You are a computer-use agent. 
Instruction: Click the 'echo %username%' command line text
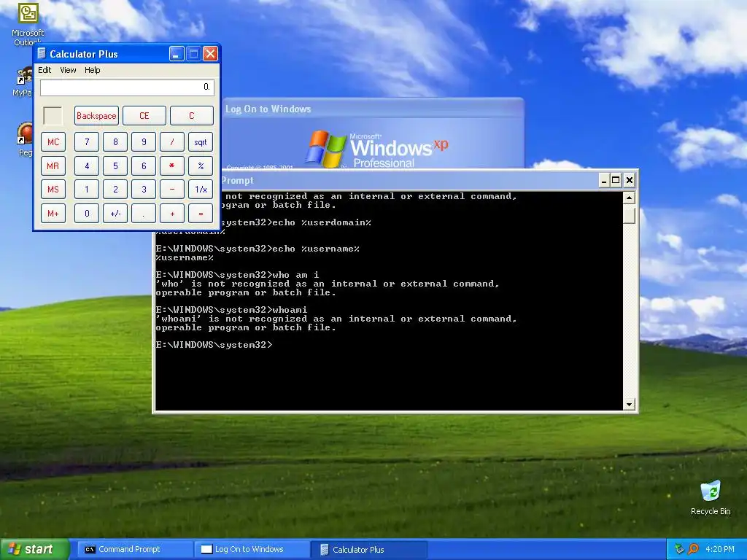point(317,249)
